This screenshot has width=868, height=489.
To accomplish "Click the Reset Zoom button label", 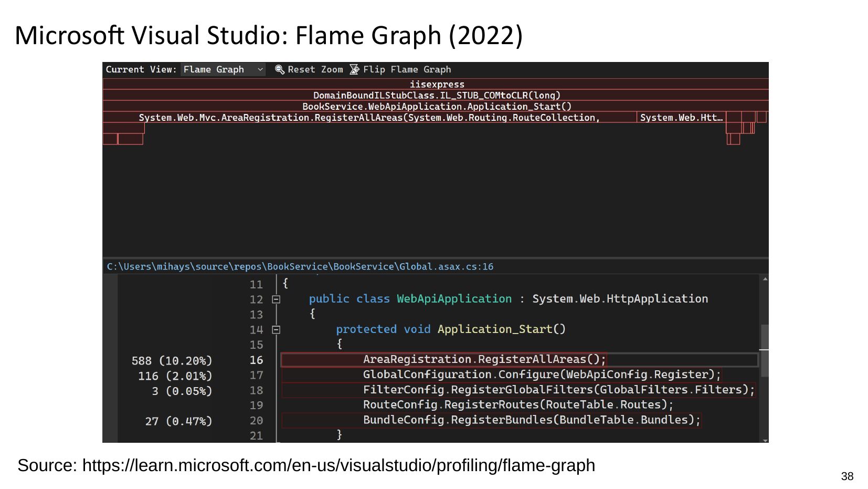I will 315,69.
